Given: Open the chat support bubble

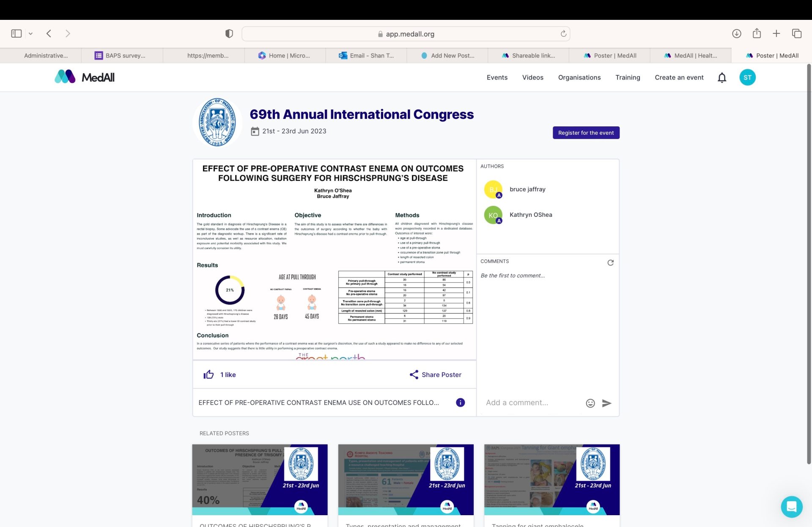Looking at the screenshot, I should pos(791,506).
